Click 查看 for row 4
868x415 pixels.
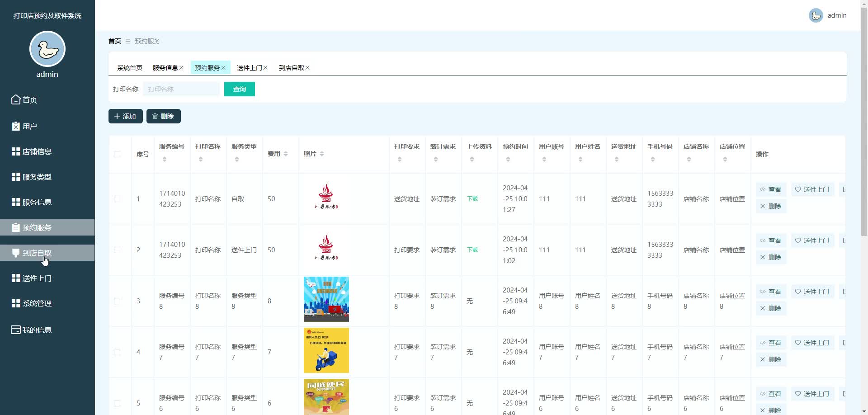click(771, 343)
